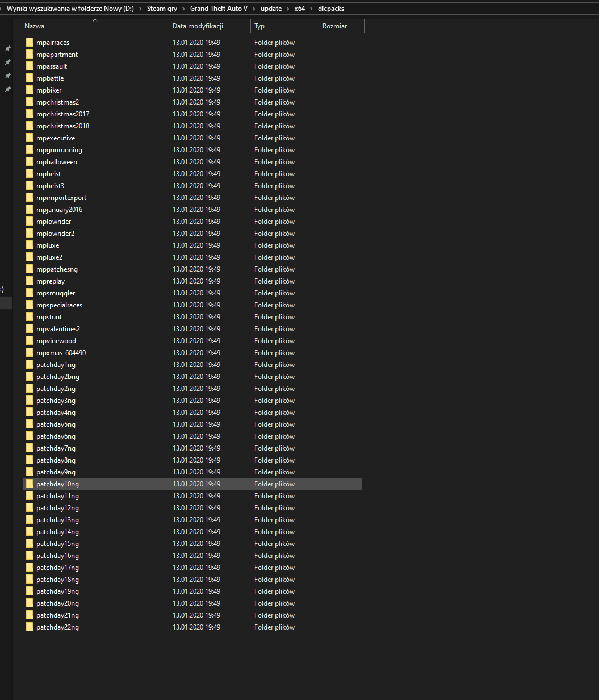Navigate to the dlcpacks breadcrumb segment

click(331, 9)
